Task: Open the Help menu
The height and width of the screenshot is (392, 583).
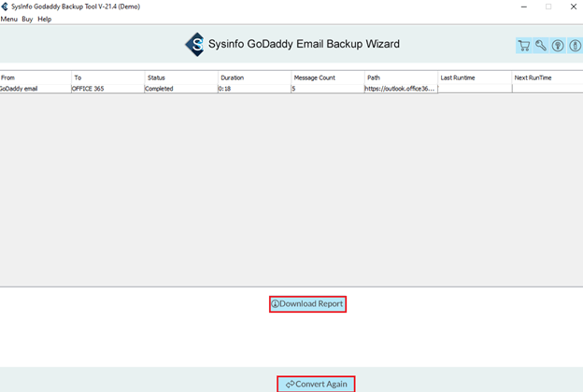Action: coord(44,19)
